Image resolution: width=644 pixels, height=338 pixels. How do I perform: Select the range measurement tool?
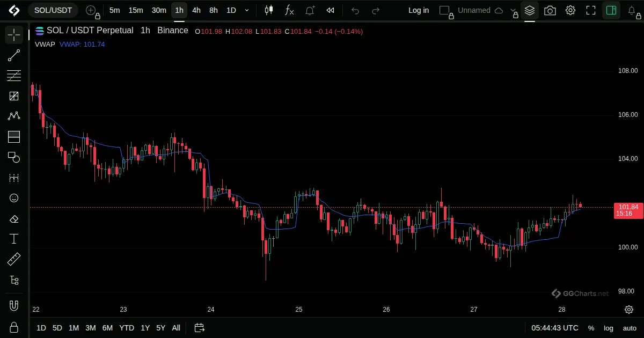pyautogui.click(x=14, y=178)
